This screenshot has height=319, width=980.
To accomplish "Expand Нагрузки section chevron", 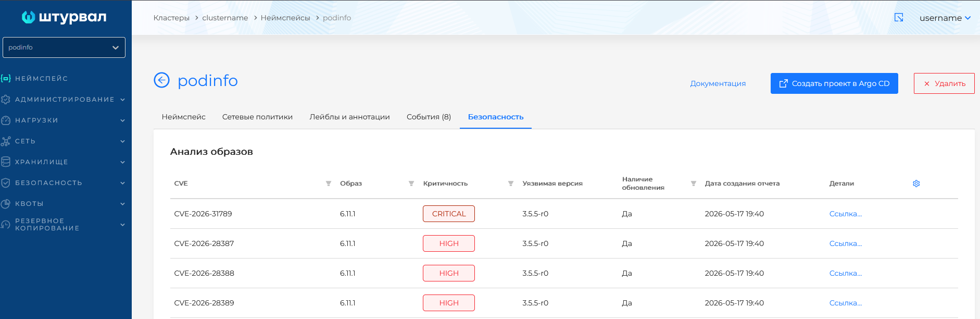I will [x=123, y=120].
